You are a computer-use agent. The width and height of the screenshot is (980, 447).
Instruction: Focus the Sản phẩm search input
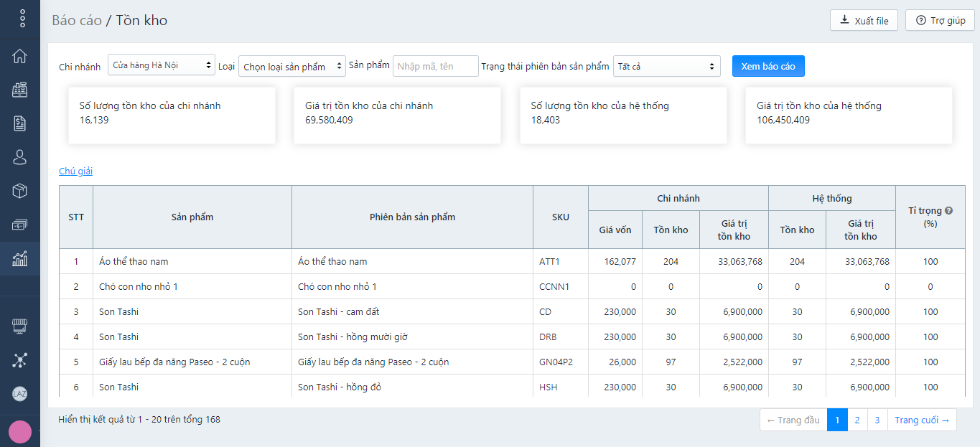tap(435, 67)
